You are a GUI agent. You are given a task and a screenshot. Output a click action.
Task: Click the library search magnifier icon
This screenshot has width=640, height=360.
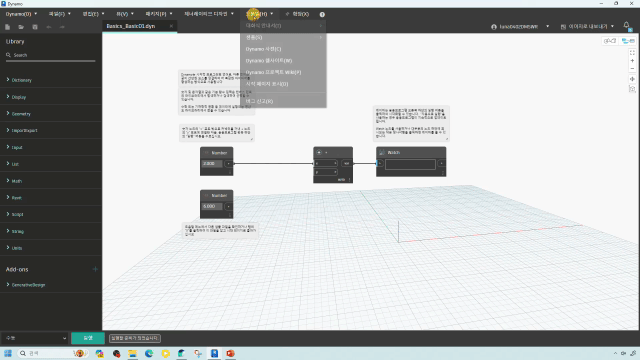point(8,55)
